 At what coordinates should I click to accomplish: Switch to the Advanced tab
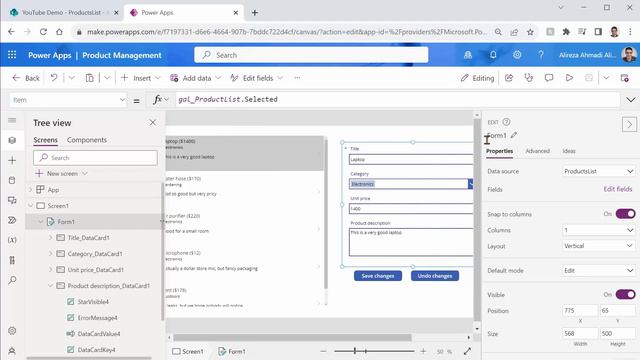tap(537, 151)
